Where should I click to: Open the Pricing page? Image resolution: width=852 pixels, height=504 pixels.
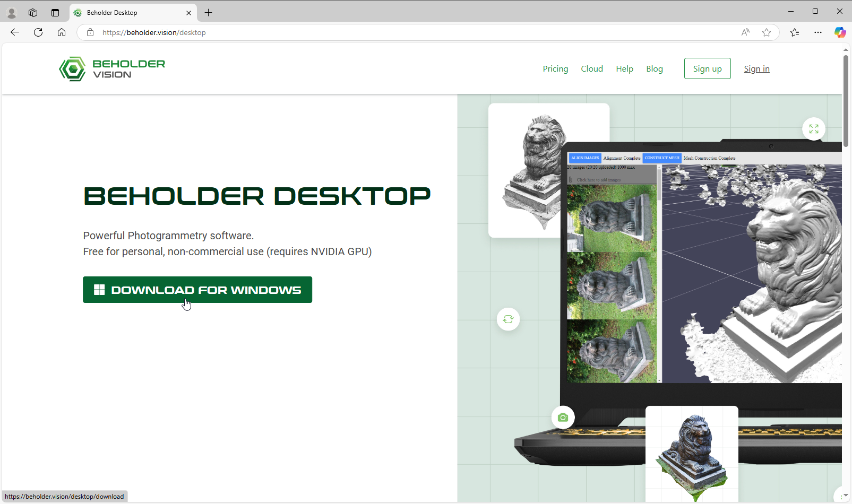point(555,69)
